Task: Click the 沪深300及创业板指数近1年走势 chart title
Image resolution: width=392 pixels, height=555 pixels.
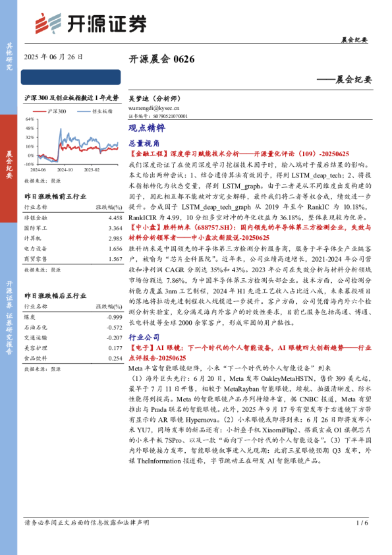Action: 71,98
